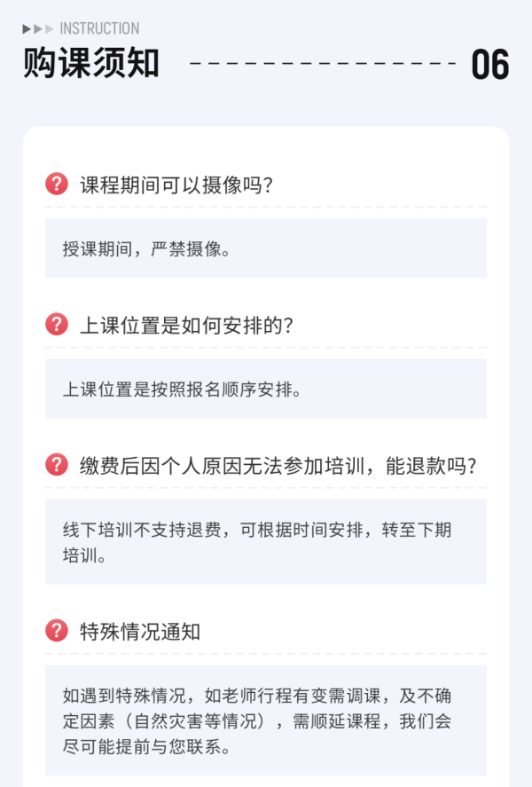Click the text 尽可能提前与您联系

tap(146, 747)
